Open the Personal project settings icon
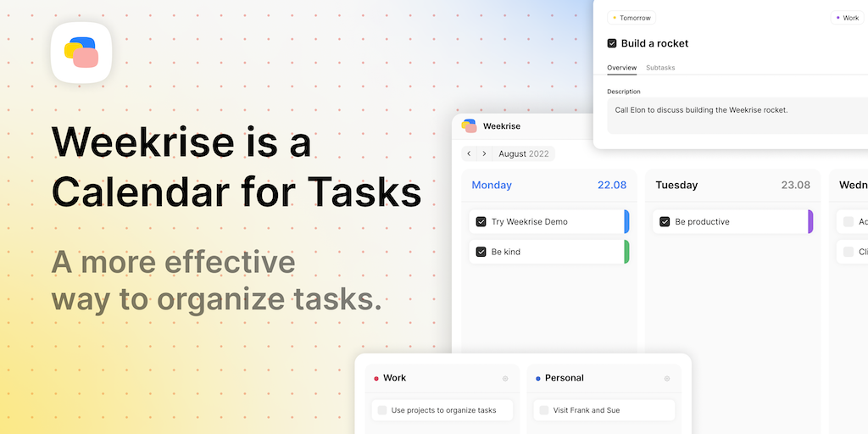This screenshot has width=868, height=434. click(x=666, y=379)
